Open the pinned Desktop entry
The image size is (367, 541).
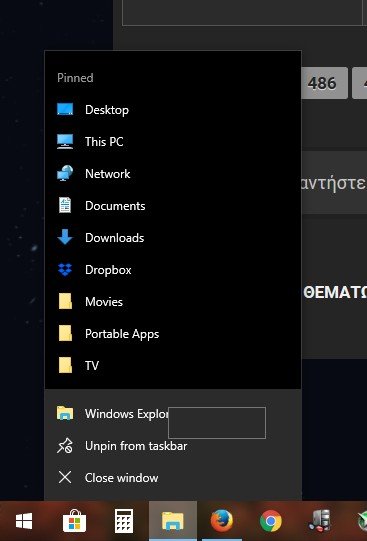point(173,110)
